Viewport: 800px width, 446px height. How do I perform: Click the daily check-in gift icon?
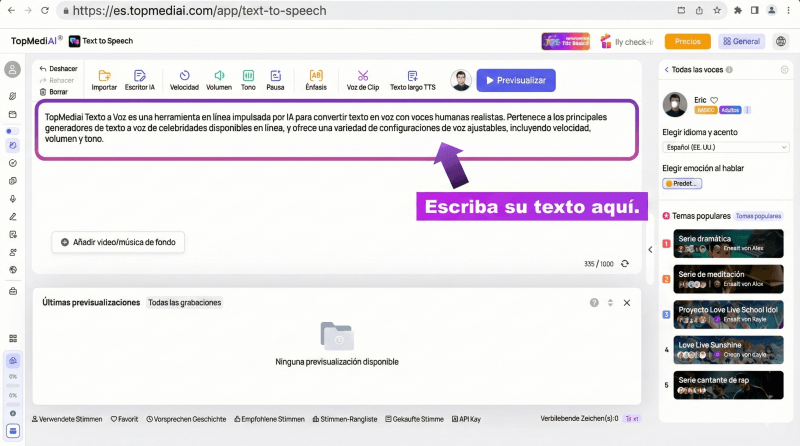606,41
